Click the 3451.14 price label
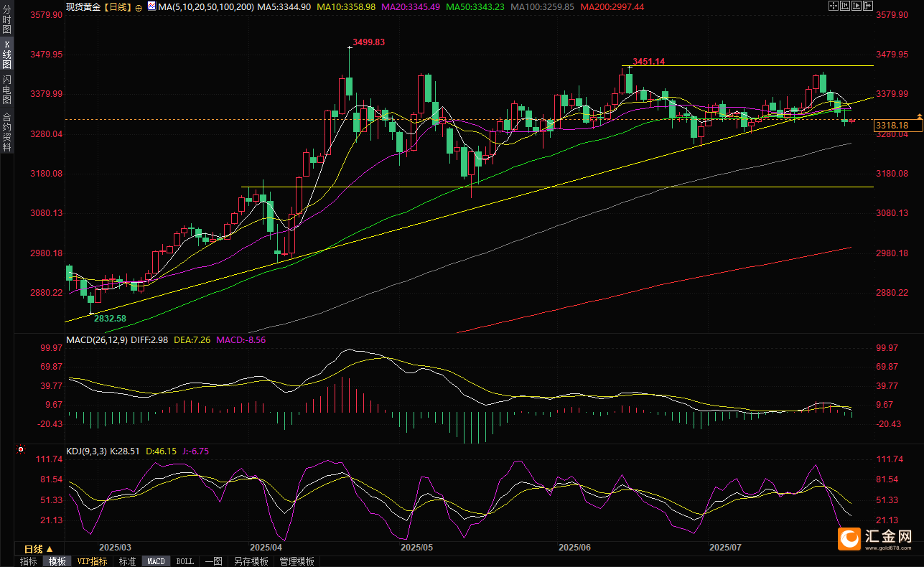The height and width of the screenshot is (567, 924). click(x=649, y=62)
